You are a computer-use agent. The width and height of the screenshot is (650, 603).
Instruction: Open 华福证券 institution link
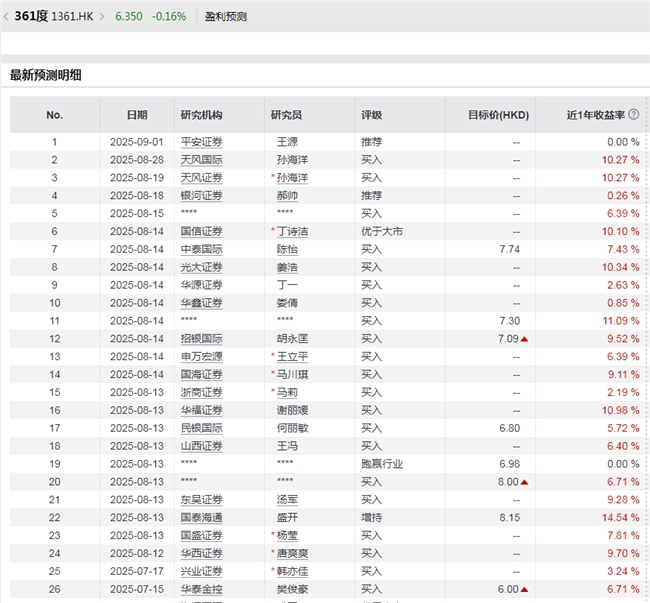click(201, 410)
